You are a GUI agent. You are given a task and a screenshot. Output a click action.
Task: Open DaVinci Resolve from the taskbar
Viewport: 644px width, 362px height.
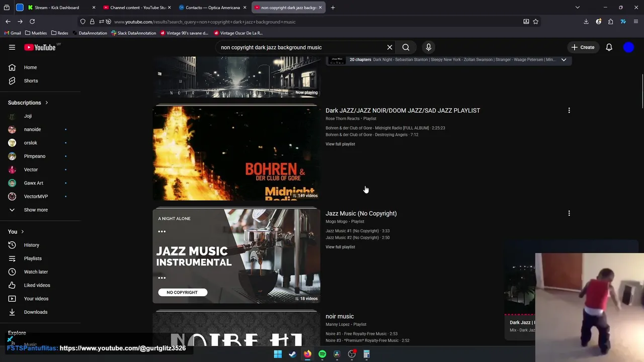(x=337, y=354)
